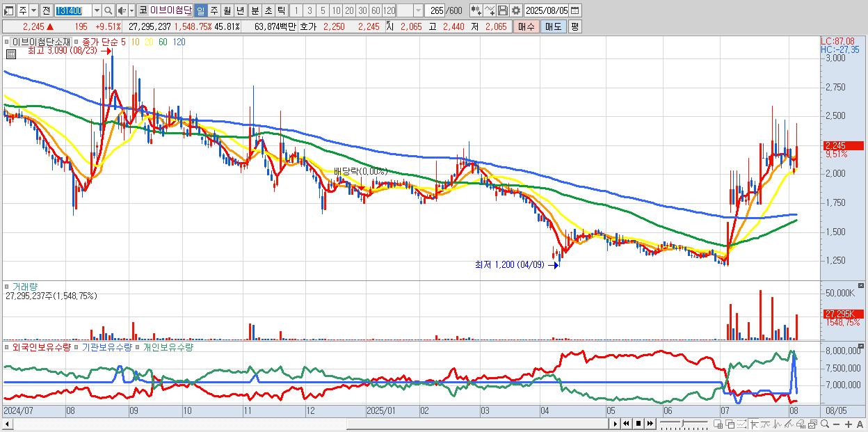Image resolution: width=868 pixels, height=432 pixels.
Task: Click the bar count field showing 265
Action: pyautogui.click(x=435, y=11)
